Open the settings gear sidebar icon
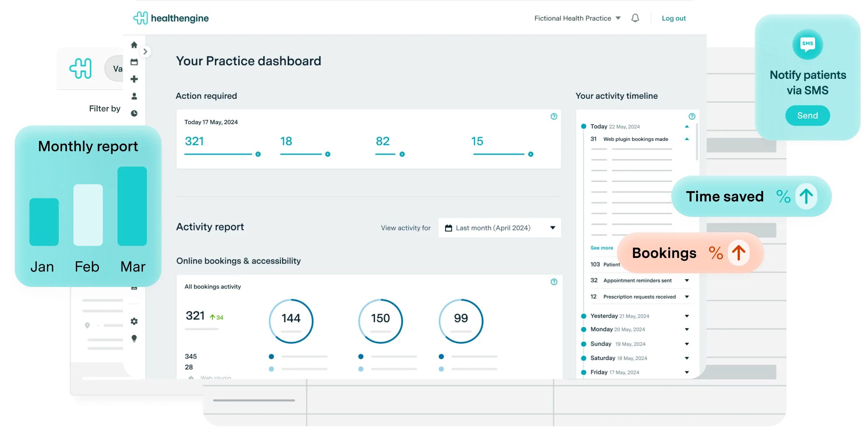This screenshot has width=868, height=440. (x=134, y=321)
